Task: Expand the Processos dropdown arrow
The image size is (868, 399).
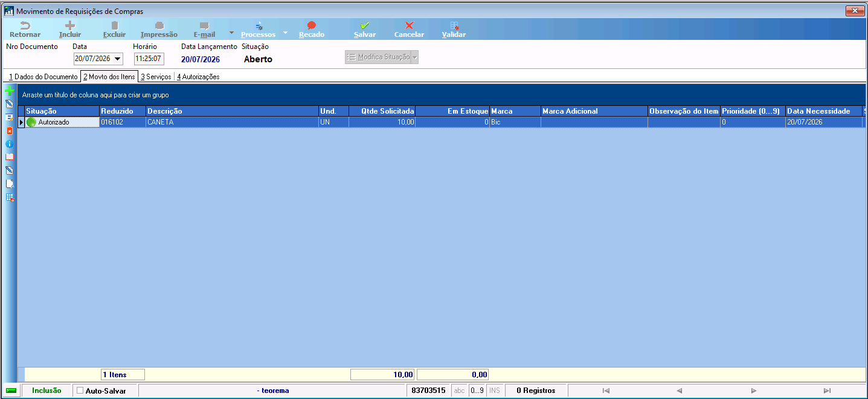Action: pyautogui.click(x=285, y=32)
